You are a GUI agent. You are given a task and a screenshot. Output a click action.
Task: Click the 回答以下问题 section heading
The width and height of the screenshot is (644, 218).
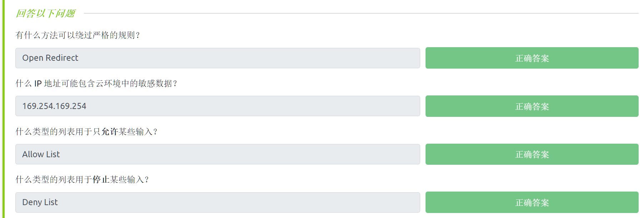tap(45, 14)
